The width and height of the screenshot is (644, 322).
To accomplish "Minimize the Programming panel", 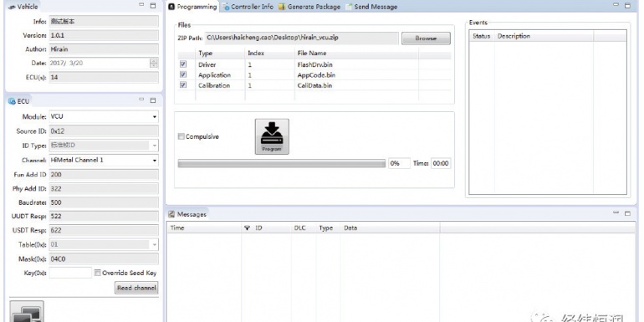I will (616, 4).
